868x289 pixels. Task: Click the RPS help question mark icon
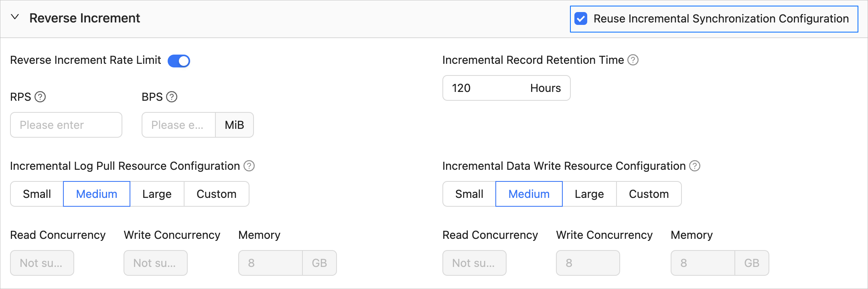tap(40, 97)
